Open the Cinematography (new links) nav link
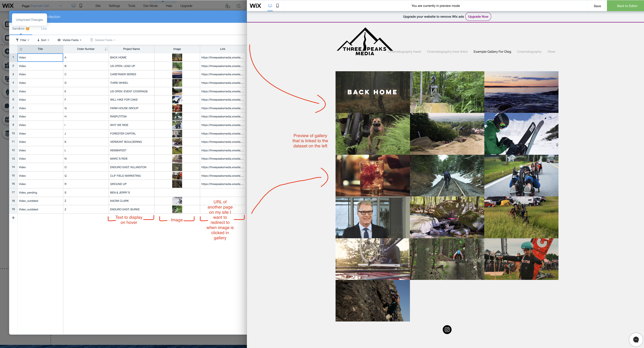This screenshot has height=348, width=644. pyautogui.click(x=447, y=52)
